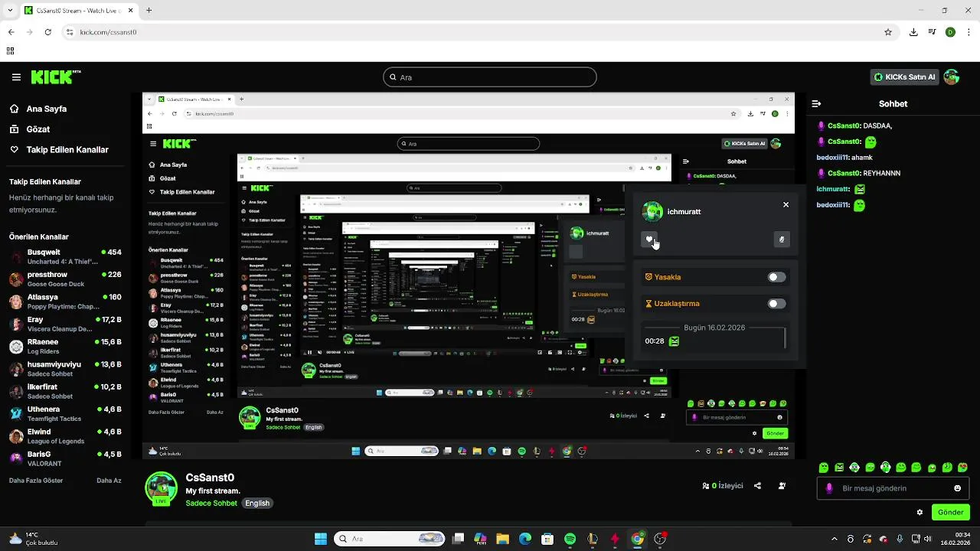The image size is (980, 551).
Task: Click bedoxiii11 username in the ahamk message
Action: coord(833,158)
